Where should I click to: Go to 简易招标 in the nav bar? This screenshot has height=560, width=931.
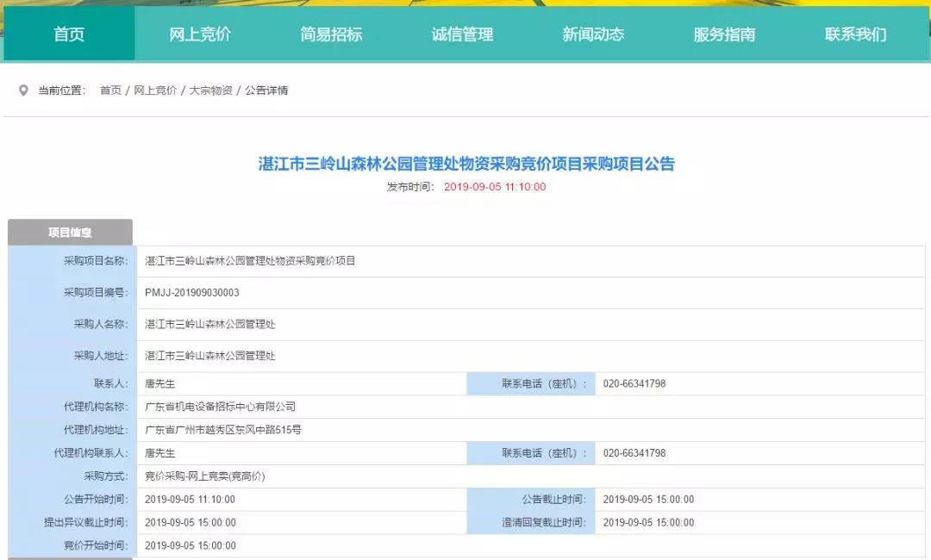click(331, 34)
